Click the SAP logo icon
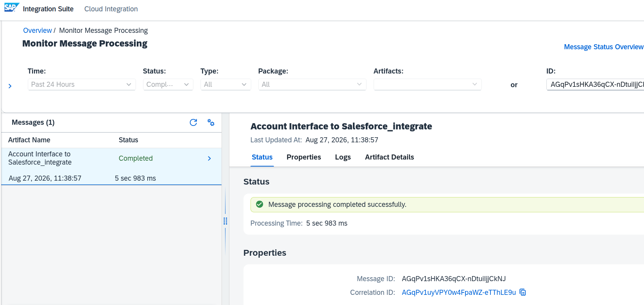 [x=12, y=8]
